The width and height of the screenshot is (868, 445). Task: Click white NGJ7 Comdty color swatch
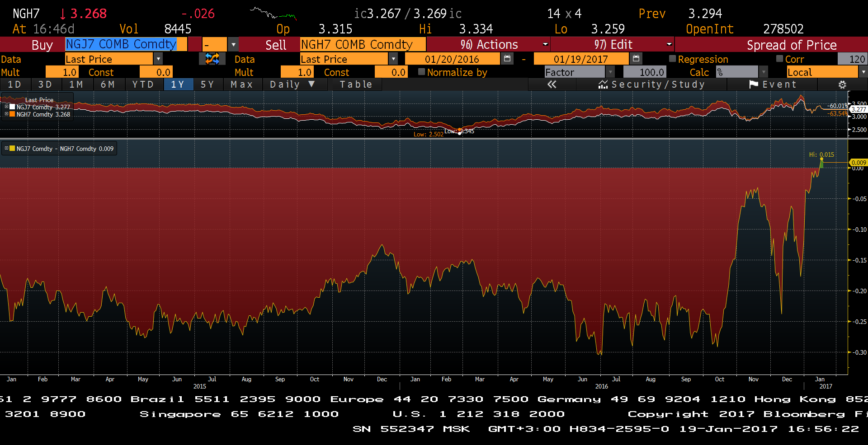pyautogui.click(x=13, y=107)
